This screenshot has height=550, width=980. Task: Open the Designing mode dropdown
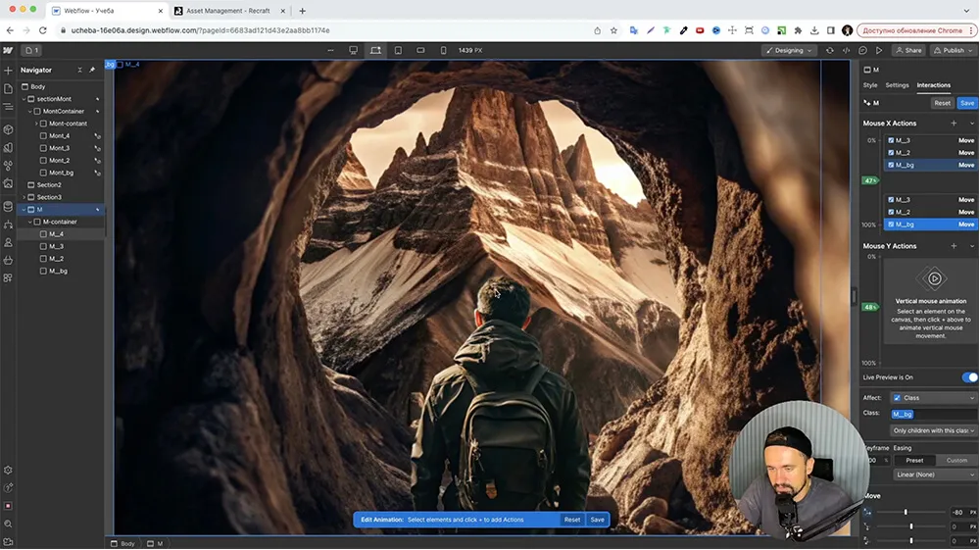pos(790,50)
